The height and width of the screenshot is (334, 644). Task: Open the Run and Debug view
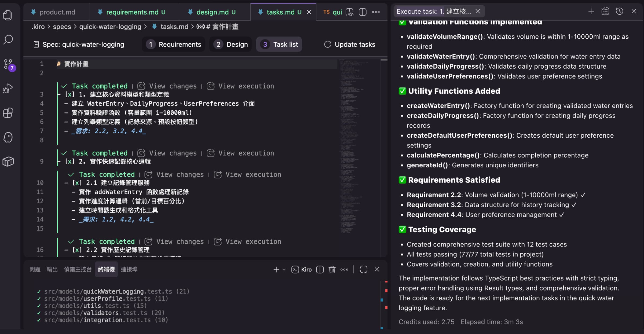pos(8,89)
